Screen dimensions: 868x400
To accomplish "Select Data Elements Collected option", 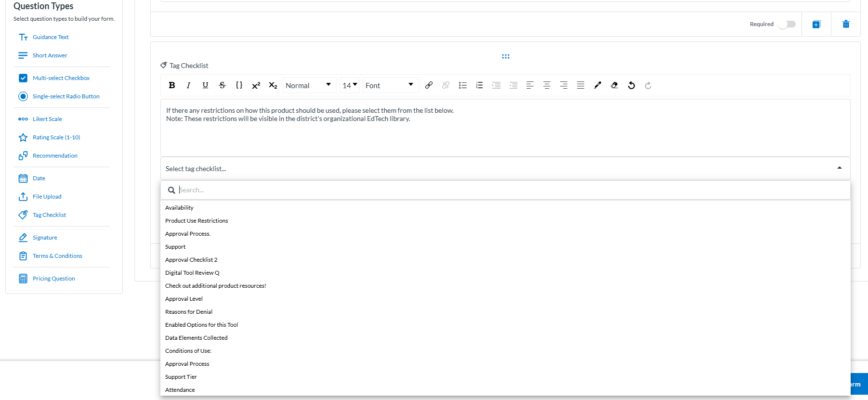I will point(196,338).
